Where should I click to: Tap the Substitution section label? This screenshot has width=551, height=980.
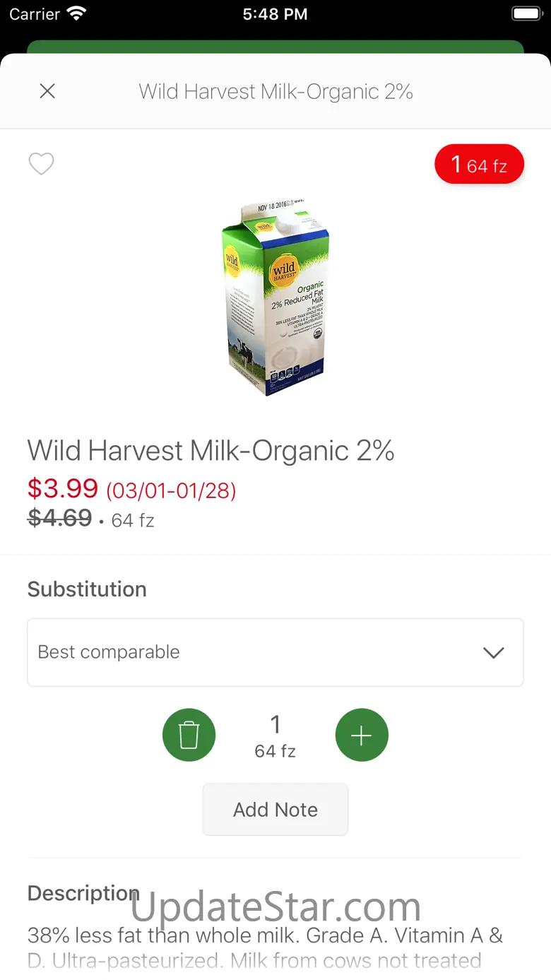click(x=87, y=589)
